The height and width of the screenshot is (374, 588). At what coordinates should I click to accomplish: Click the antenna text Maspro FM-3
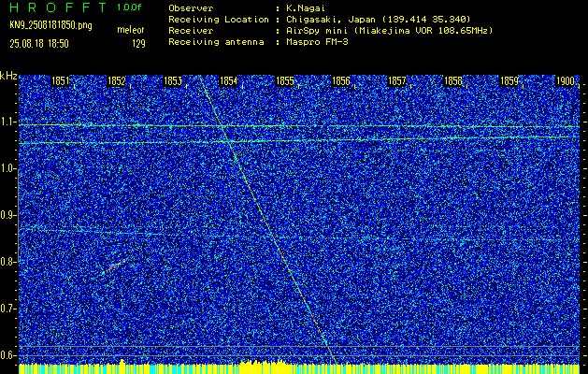317,42
